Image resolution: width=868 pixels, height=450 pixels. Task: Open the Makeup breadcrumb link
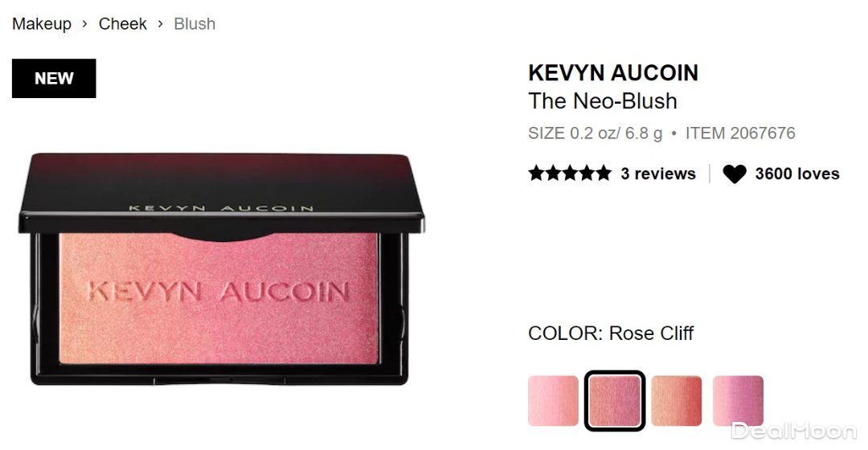point(42,24)
